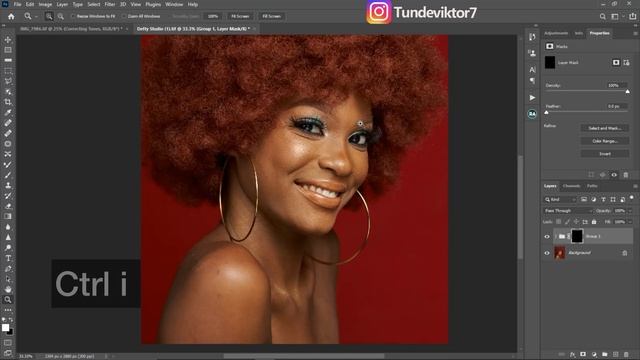Select the Gradient tool
This screenshot has height=360, width=640.
pos(8,216)
